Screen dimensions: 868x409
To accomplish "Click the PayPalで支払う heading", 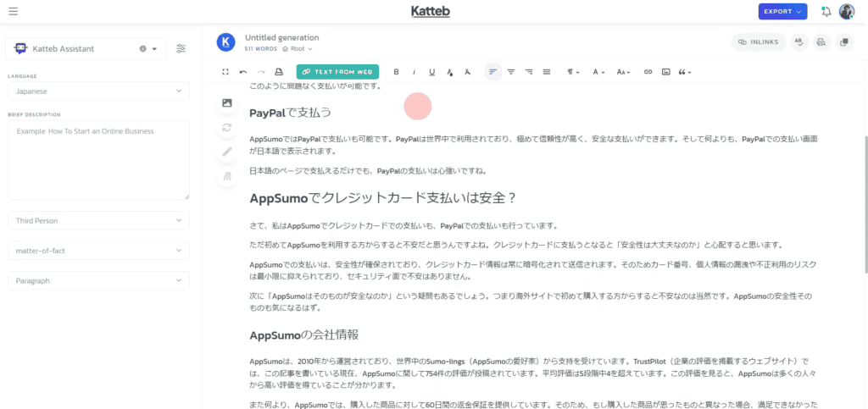I will 290,113.
